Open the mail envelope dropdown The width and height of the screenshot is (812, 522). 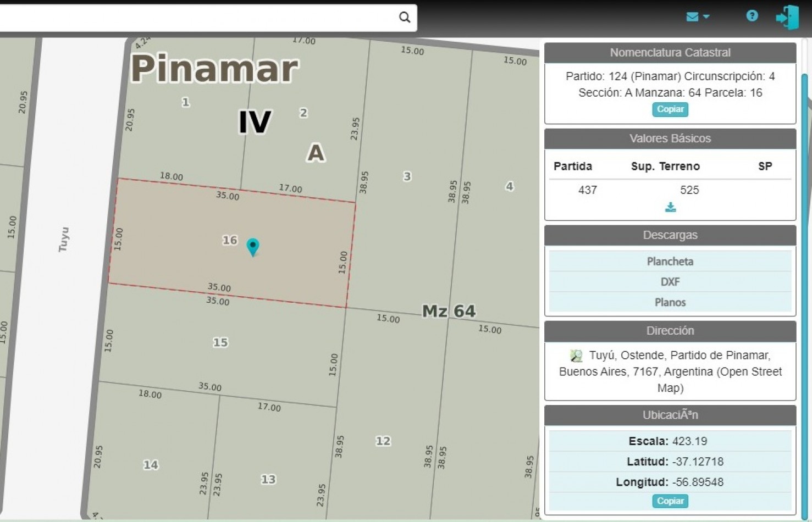[698, 17]
